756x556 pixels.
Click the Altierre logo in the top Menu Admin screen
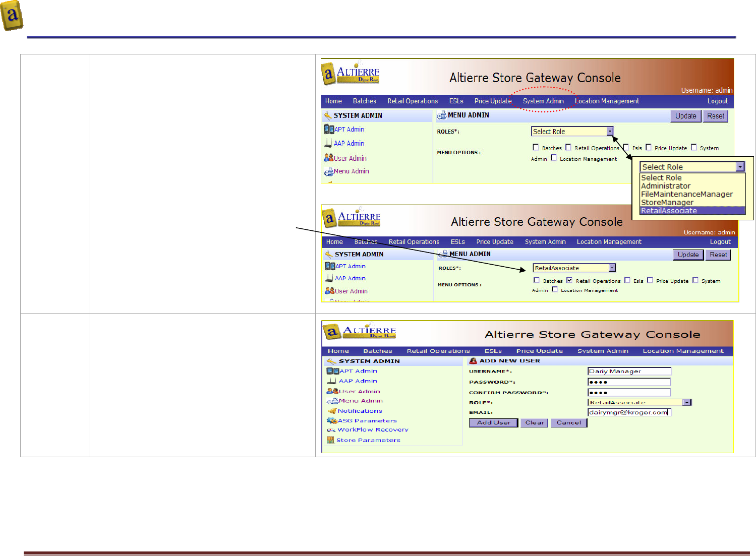pyautogui.click(x=351, y=74)
